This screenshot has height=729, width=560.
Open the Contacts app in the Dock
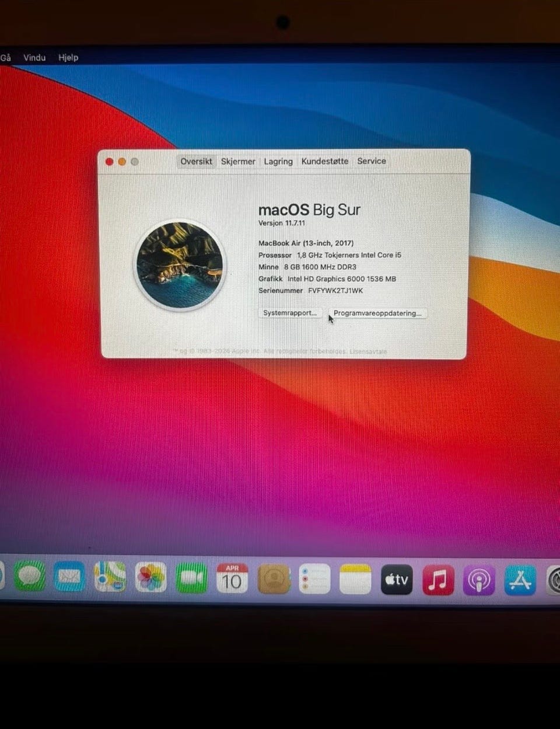pos(274,579)
